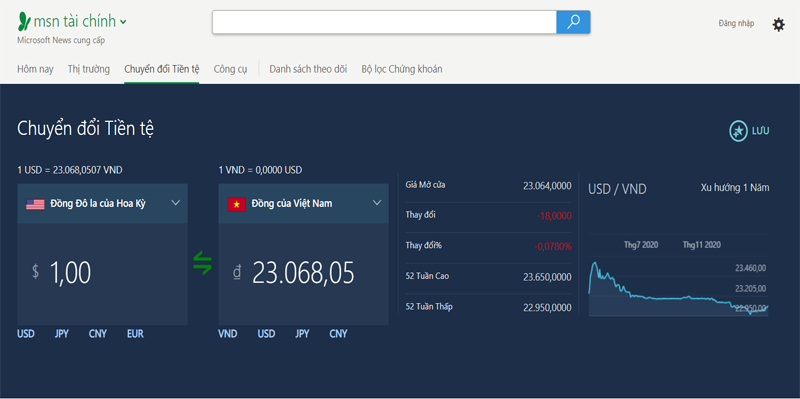The height and width of the screenshot is (399, 800).
Task: Click the 52 Tuần Thấp value 22.950,0000
Action: (547, 308)
